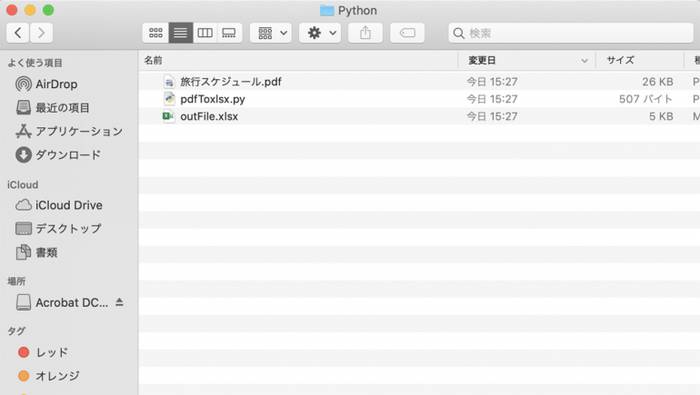Go back with the left chevron button
700x395 pixels.
pos(18,33)
